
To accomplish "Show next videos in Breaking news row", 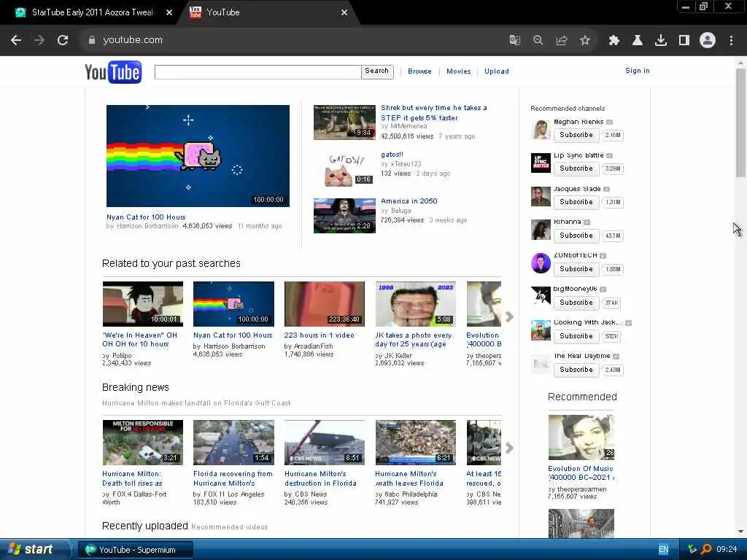I will coord(509,448).
